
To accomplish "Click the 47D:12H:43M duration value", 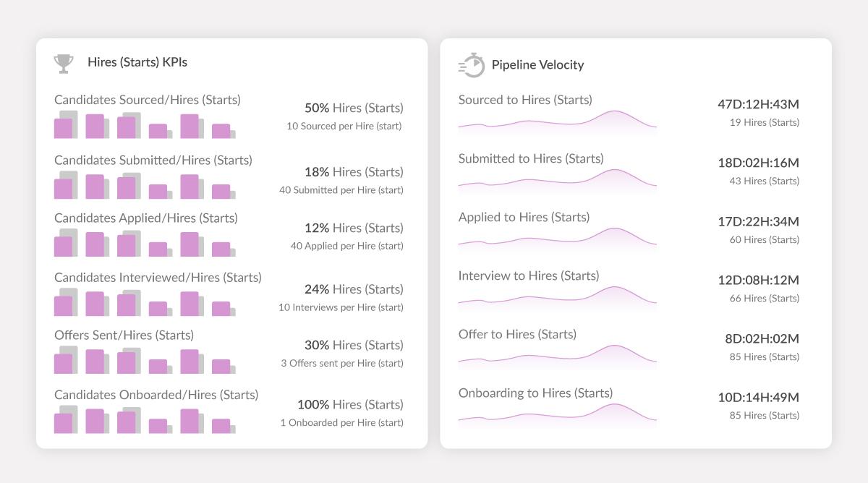I will click(758, 104).
